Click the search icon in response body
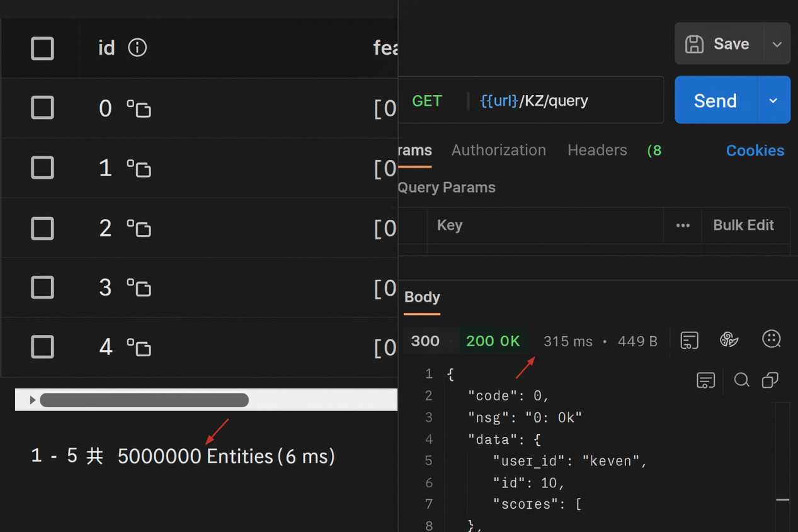The height and width of the screenshot is (532, 798). 741,380
